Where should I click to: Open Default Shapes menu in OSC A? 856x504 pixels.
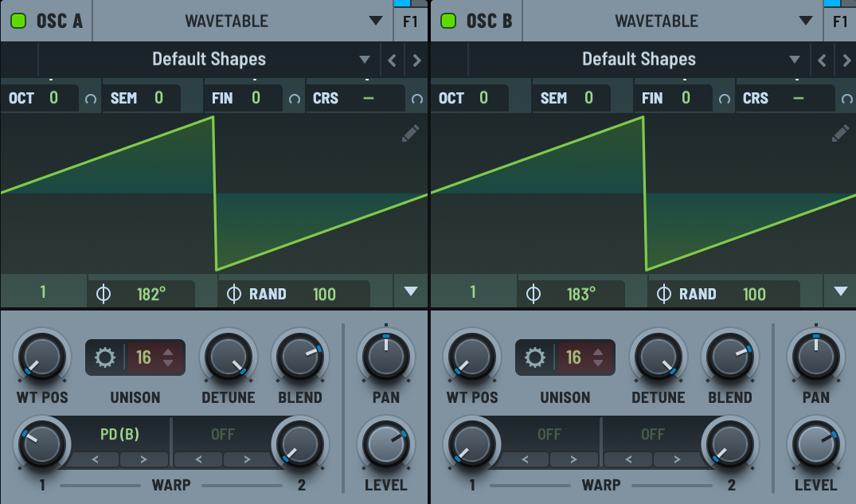(x=209, y=59)
